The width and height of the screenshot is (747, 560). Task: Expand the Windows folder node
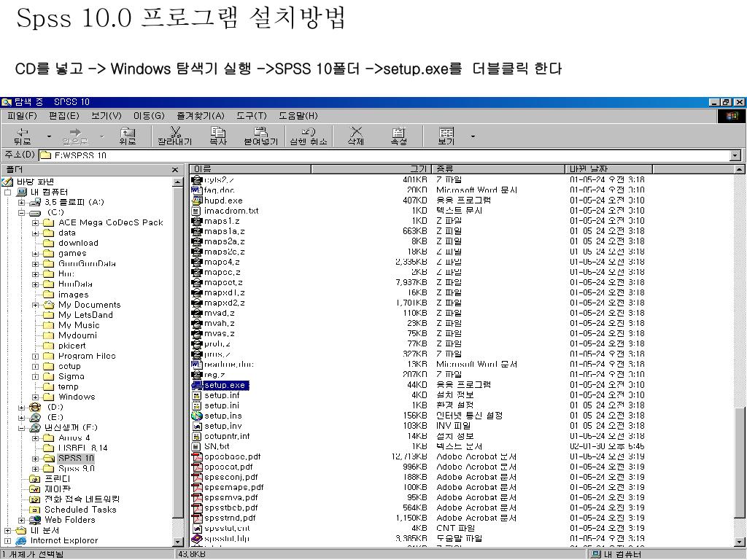click(x=35, y=397)
